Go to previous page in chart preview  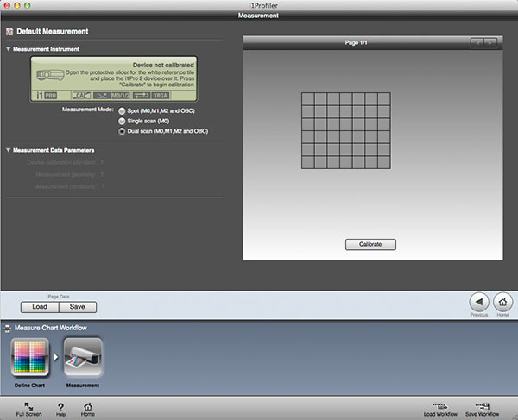point(477,43)
